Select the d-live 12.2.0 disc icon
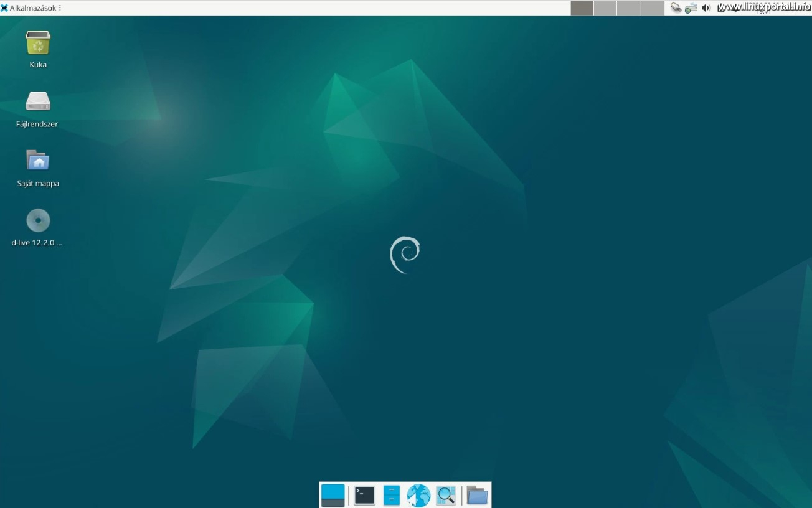Viewport: 812px width, 508px height. [x=38, y=220]
